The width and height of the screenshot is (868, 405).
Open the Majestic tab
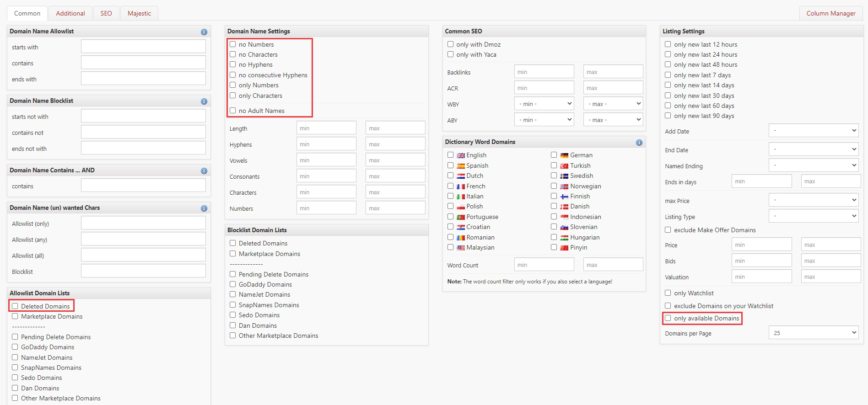pos(139,13)
